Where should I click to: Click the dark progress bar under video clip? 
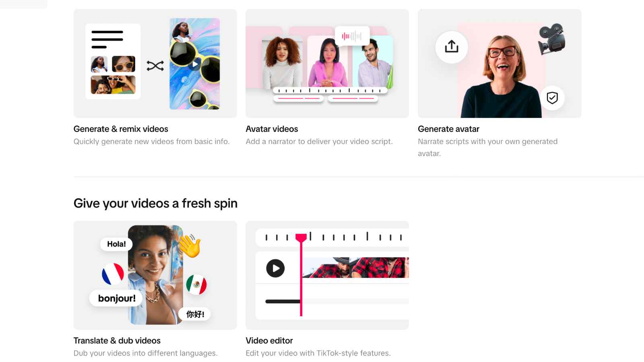[283, 301]
